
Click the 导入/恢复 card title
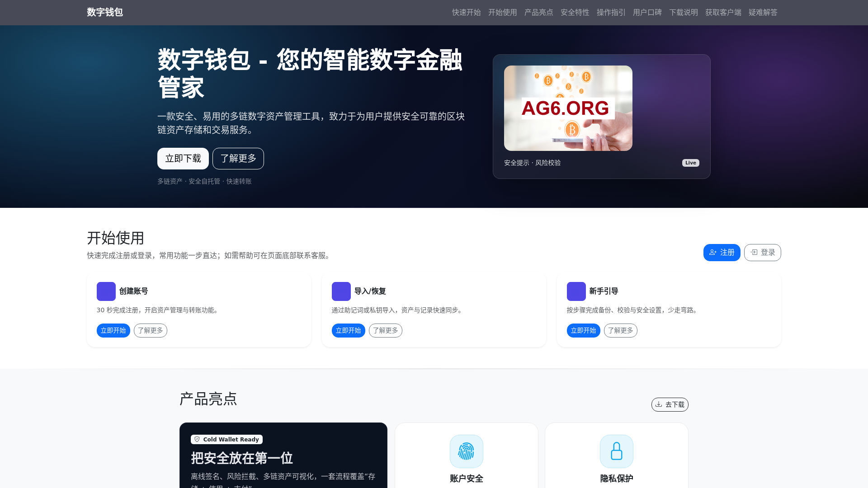tap(370, 291)
